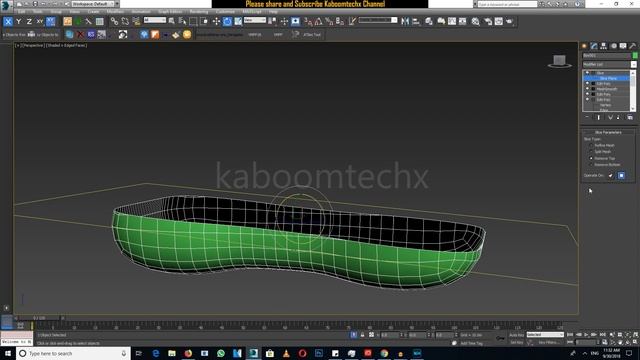This screenshot has width=640, height=360.
Task: Switch to the Hierarchy panel tab
Action: [603, 46]
